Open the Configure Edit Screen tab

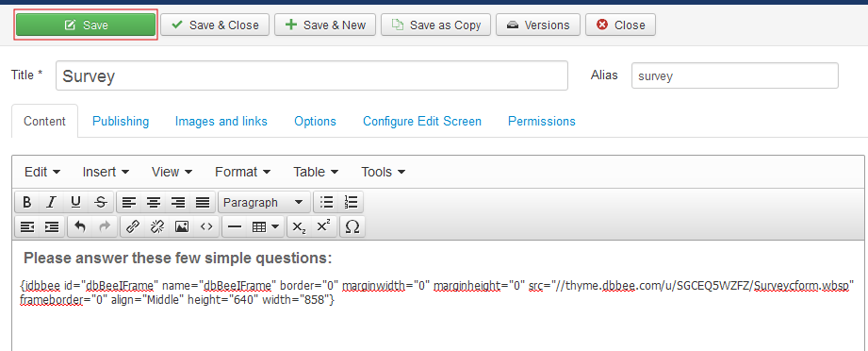coord(422,121)
